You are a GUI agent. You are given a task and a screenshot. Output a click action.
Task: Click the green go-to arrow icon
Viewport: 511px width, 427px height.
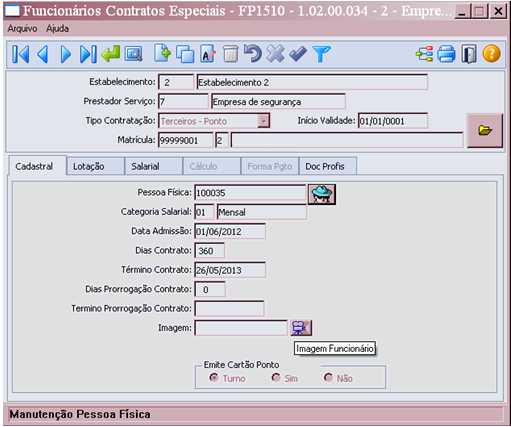pyautogui.click(x=111, y=54)
